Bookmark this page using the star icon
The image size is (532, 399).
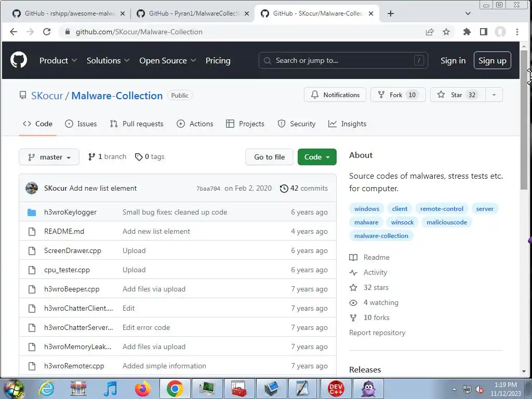446,32
